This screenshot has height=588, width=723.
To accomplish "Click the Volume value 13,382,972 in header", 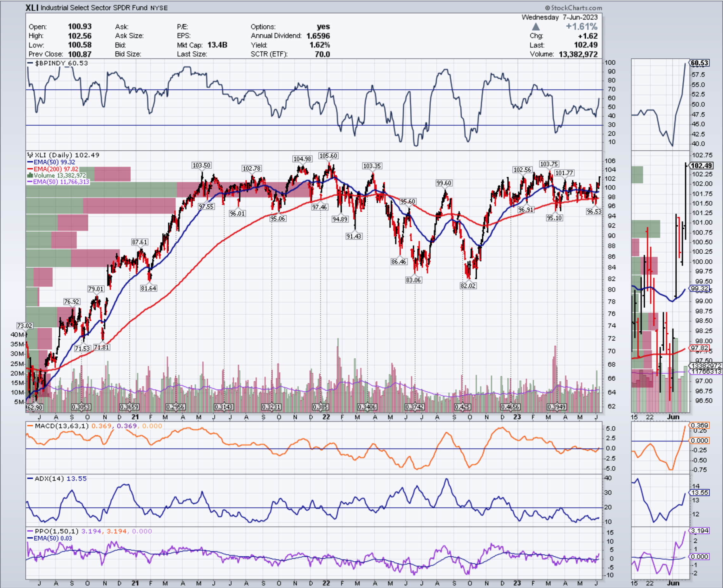I will pyautogui.click(x=578, y=54).
